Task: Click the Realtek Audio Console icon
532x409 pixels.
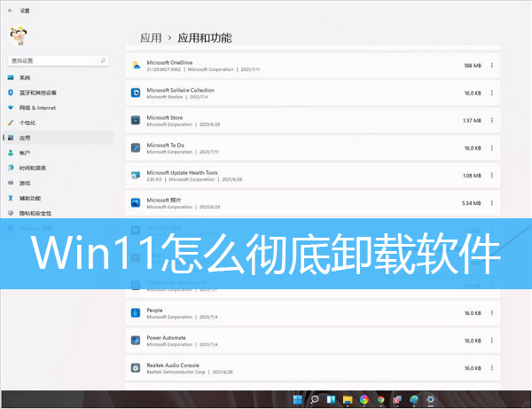Action: [x=136, y=367]
